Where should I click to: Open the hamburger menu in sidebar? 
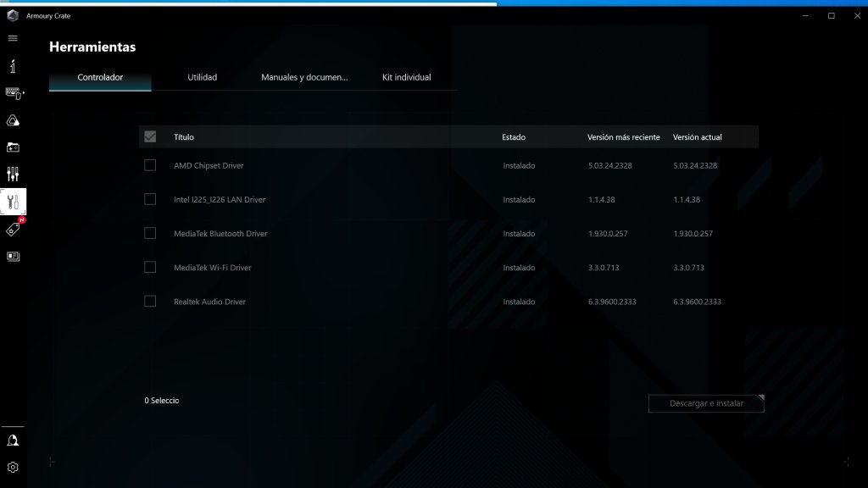(13, 38)
